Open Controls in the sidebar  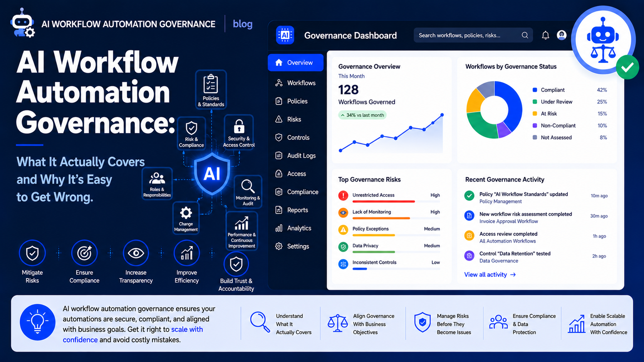tap(292, 137)
